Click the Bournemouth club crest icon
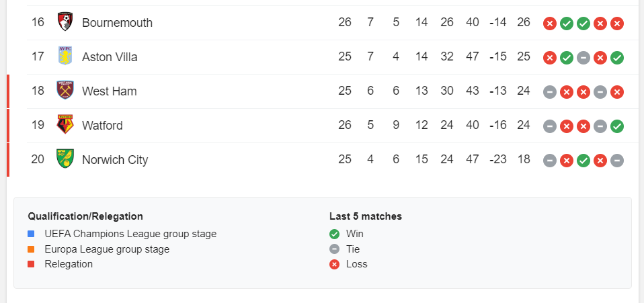Screen dimensions: 644x303 pos(65,22)
